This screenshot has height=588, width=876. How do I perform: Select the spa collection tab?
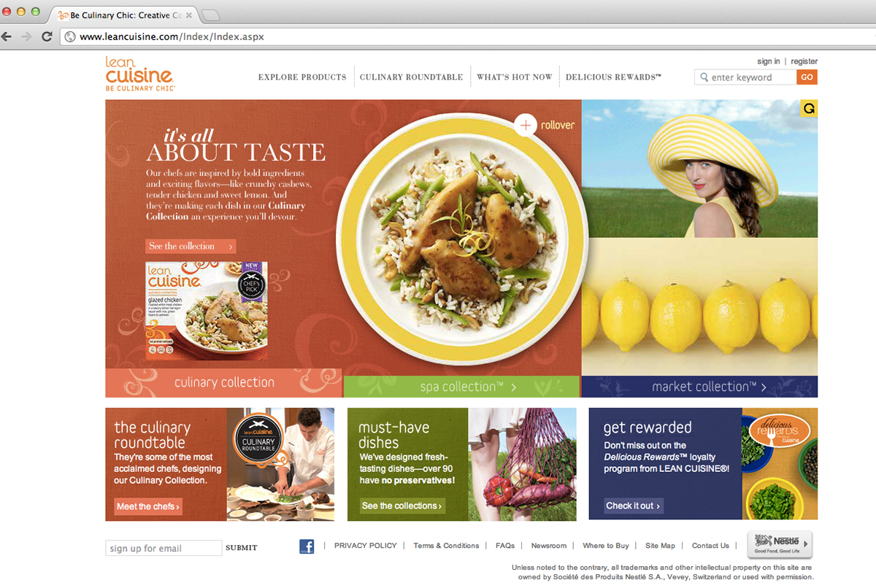coord(461,387)
